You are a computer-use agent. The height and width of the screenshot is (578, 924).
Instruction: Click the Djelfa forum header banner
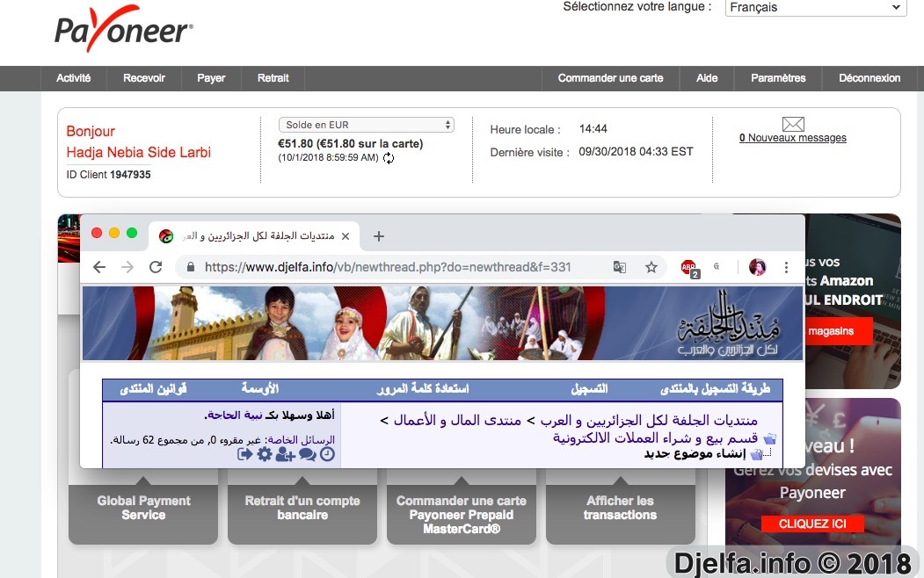tap(442, 323)
